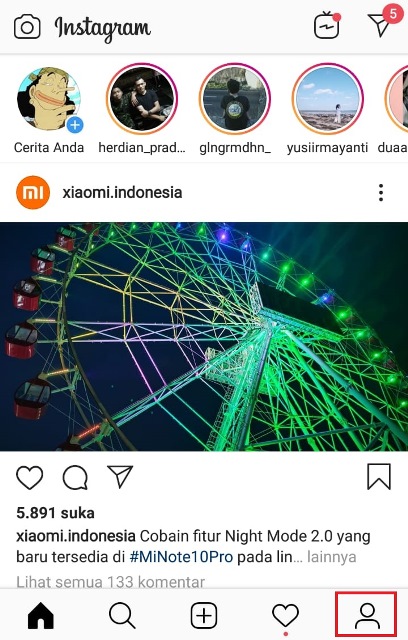The image size is (408, 640).
Task: Go to Home tab in bottom bar
Action: pyautogui.click(x=41, y=616)
